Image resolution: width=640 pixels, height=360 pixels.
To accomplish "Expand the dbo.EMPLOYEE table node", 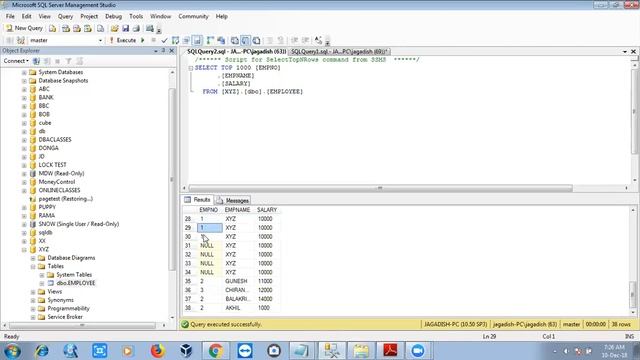I will (x=42, y=284).
